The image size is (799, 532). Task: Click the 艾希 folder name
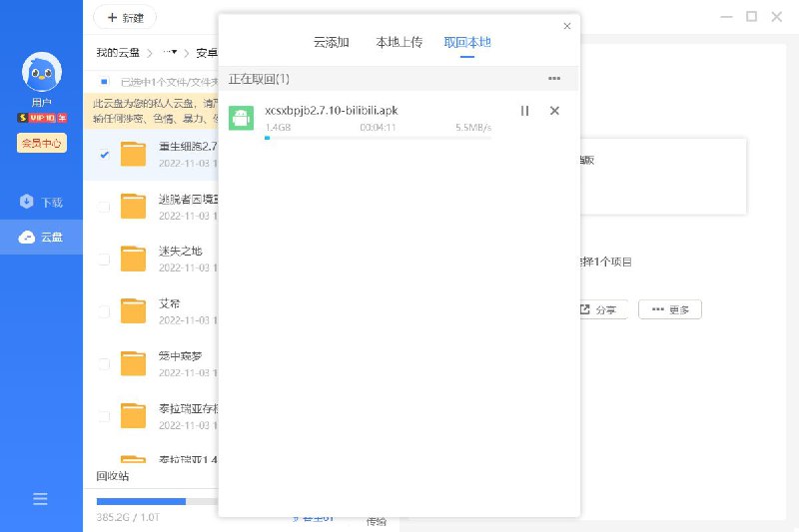click(169, 303)
